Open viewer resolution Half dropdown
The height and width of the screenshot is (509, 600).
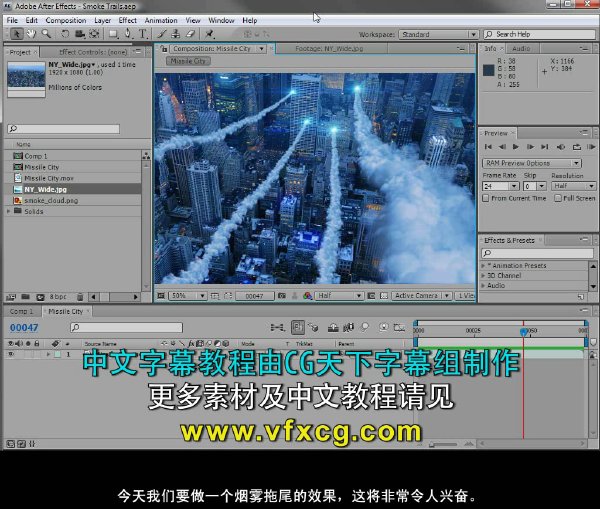click(339, 295)
